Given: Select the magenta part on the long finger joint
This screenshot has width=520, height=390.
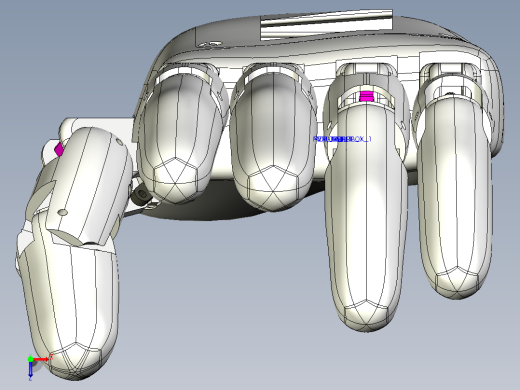Looking at the screenshot, I should click(x=366, y=96).
